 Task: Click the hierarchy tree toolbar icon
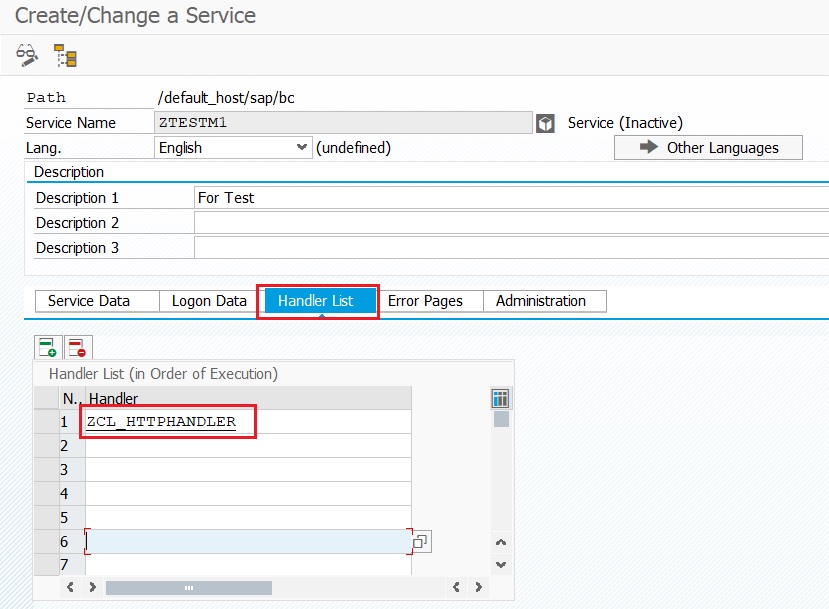click(66, 55)
